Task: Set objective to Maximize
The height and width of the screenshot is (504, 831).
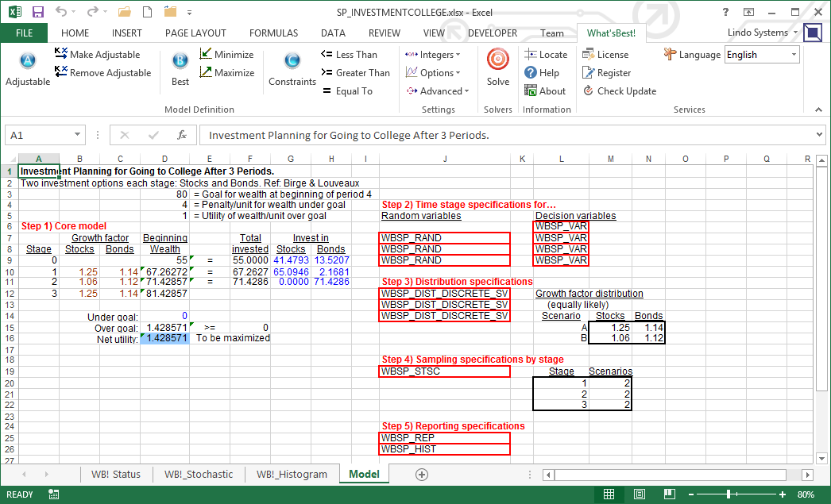Action: 227,72
